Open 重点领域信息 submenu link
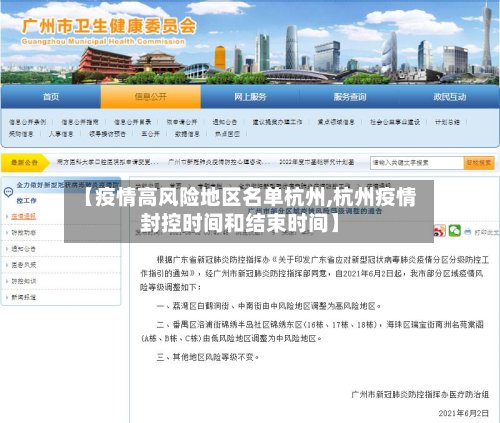 tap(336, 122)
